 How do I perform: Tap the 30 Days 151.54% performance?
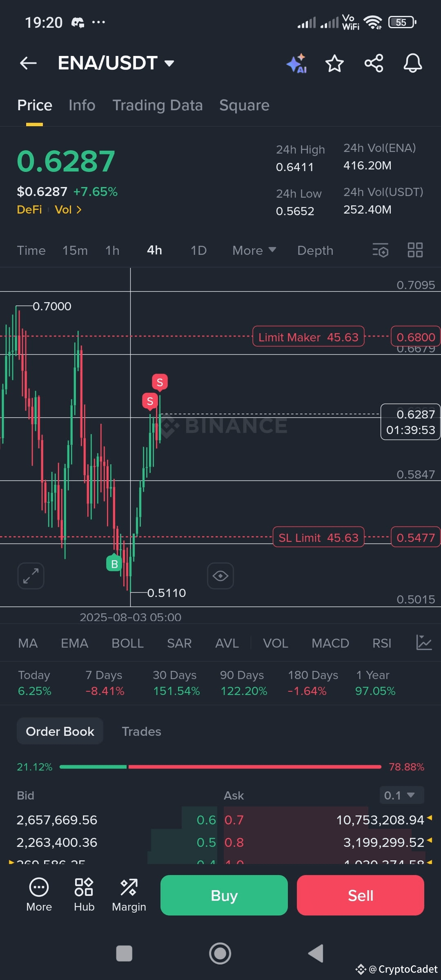(x=176, y=683)
